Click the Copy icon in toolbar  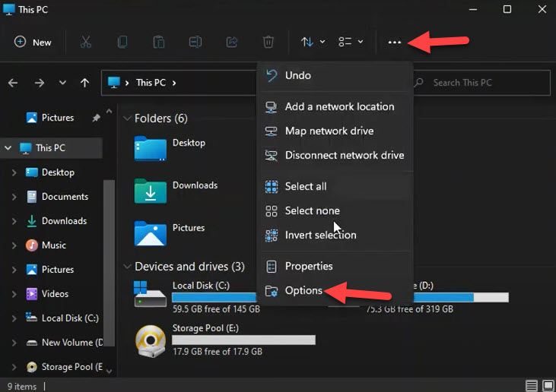tap(122, 42)
